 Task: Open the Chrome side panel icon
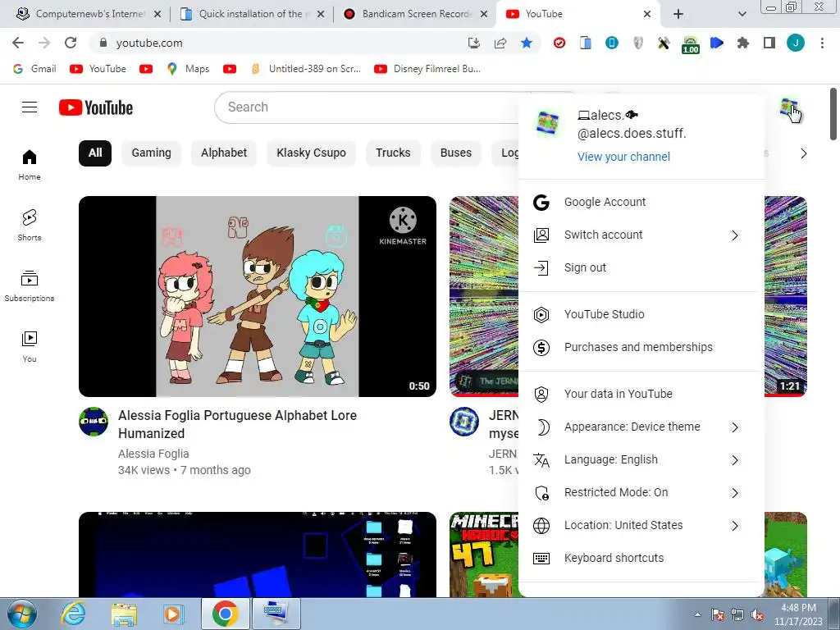pos(769,43)
